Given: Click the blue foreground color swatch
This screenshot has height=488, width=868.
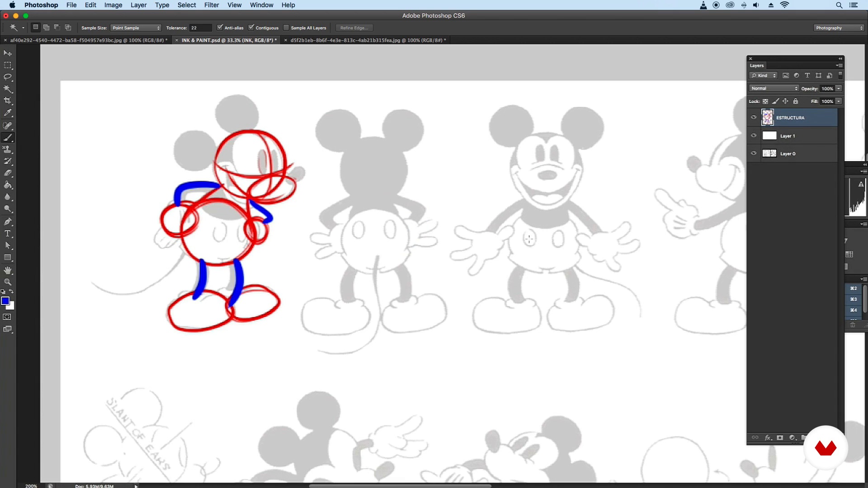Looking at the screenshot, I should click(5, 301).
